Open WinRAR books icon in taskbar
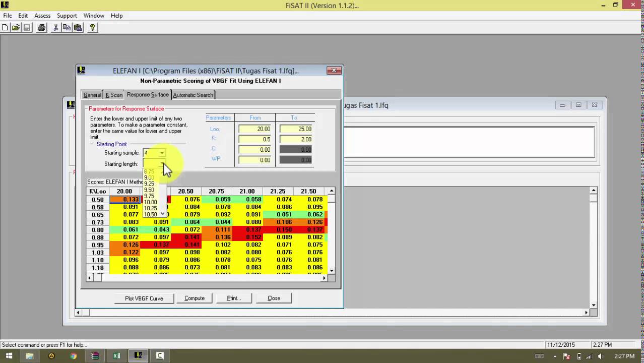644x363 pixels. (x=95, y=355)
